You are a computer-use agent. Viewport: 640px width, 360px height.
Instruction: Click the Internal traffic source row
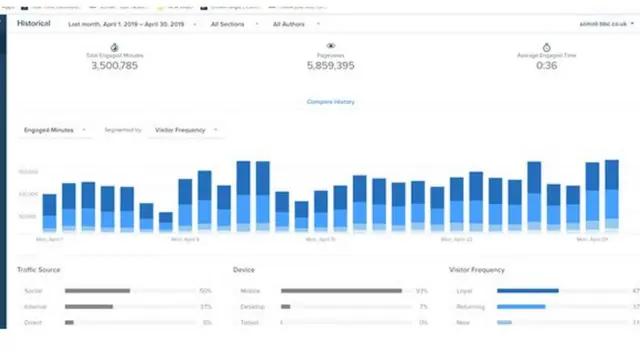tap(118, 307)
